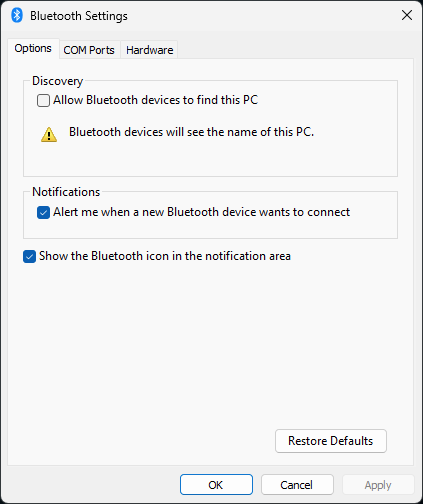Click the Restore Defaults button
This screenshot has height=504, width=423.
(331, 441)
